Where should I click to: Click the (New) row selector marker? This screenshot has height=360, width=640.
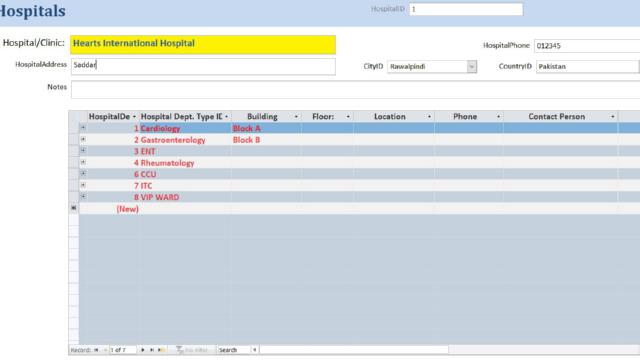point(73,208)
